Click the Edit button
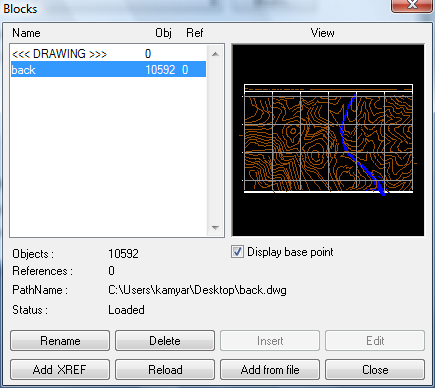 pyautogui.click(x=375, y=341)
